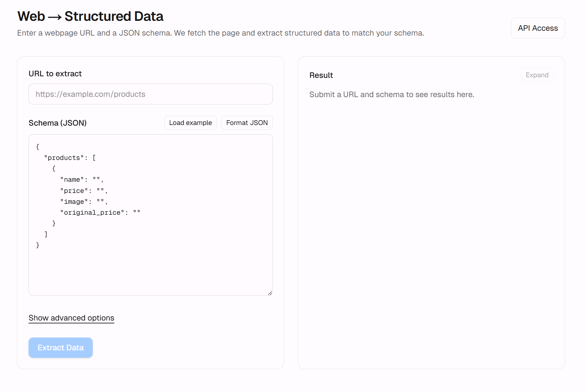Viewport: 586px width, 392px height.
Task: Grab the schema textarea resize handle
Action: [270, 293]
